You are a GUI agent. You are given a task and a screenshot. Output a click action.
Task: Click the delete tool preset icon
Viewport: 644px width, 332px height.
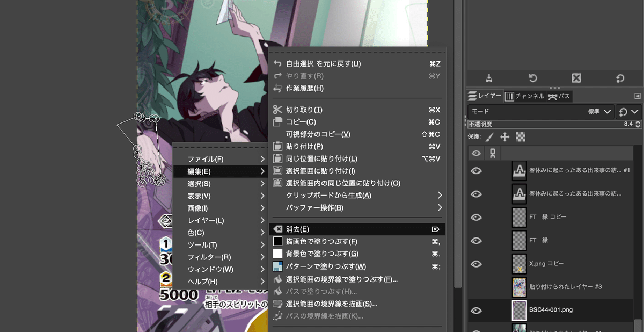click(576, 78)
